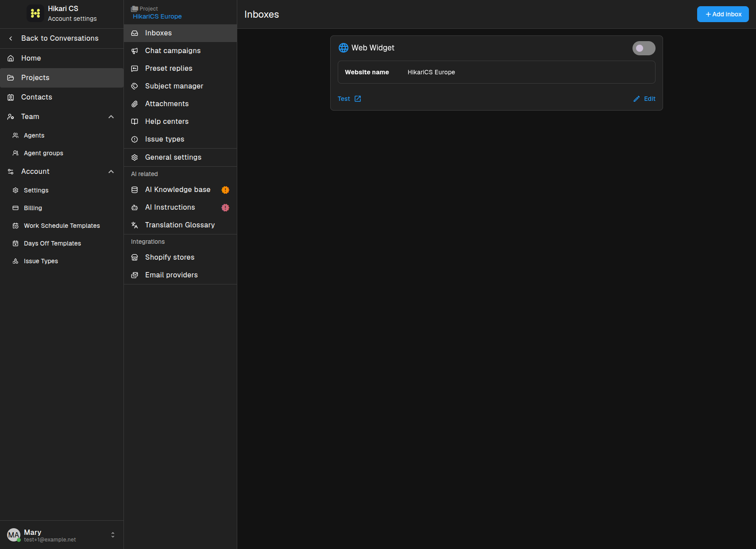The image size is (756, 549).
Task: Click the orange warning badge on AI Knowledge base
Action: point(225,190)
